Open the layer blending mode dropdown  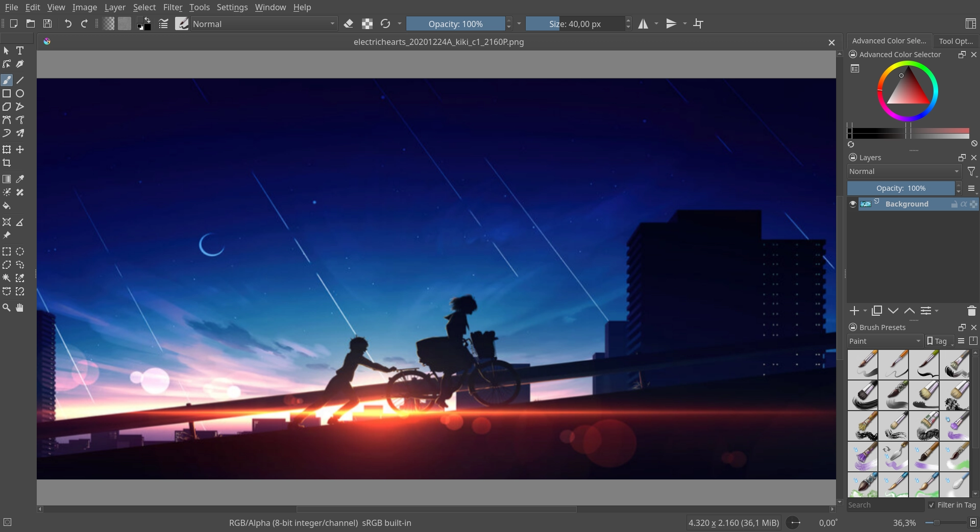point(903,171)
